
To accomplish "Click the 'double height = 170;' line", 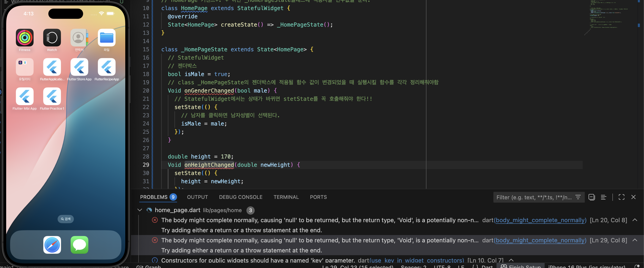I will coord(200,156).
